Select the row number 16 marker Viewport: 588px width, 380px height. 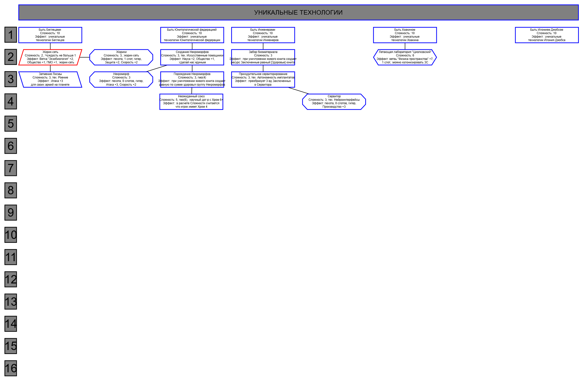(x=11, y=368)
